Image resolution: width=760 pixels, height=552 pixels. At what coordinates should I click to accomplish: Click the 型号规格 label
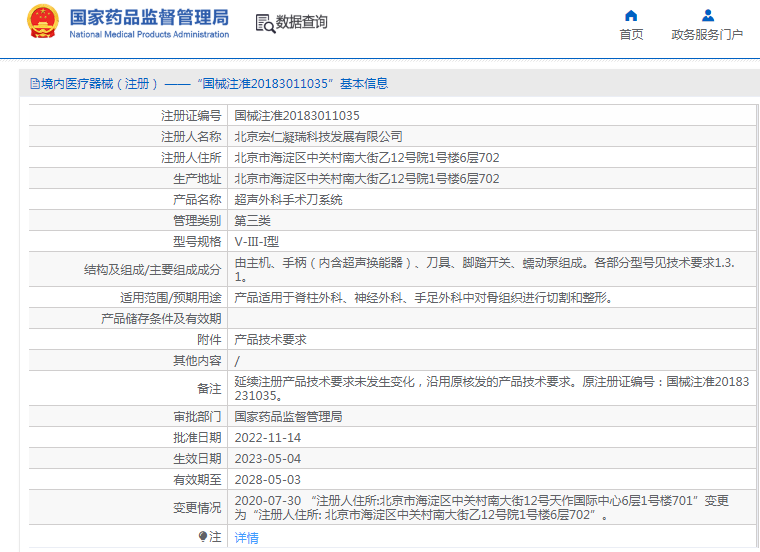(x=197, y=242)
